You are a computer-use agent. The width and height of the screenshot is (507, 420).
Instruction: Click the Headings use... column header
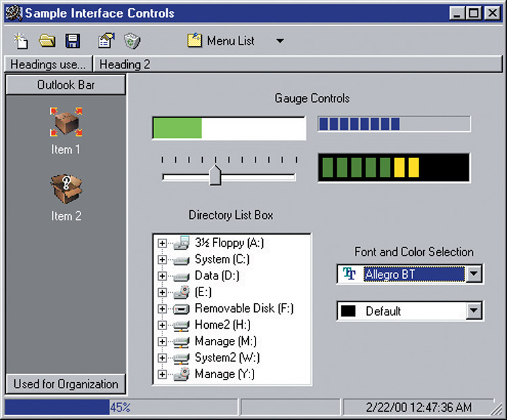(x=48, y=64)
